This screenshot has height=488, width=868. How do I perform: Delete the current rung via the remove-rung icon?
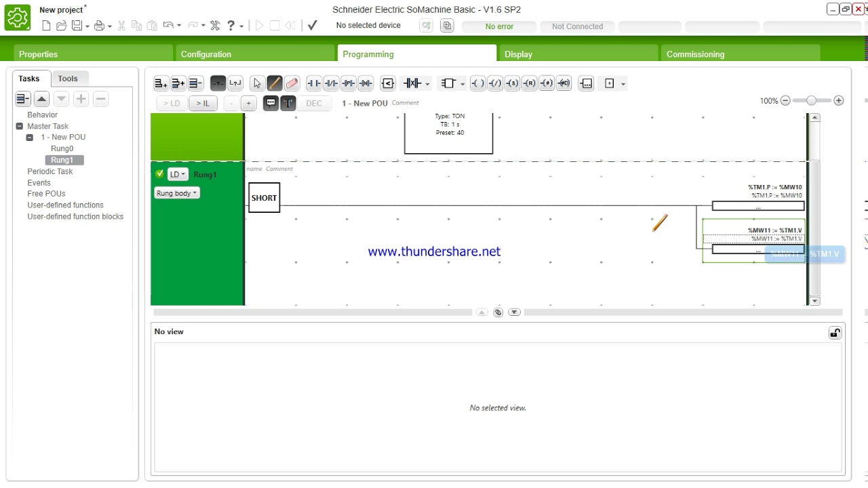point(195,83)
